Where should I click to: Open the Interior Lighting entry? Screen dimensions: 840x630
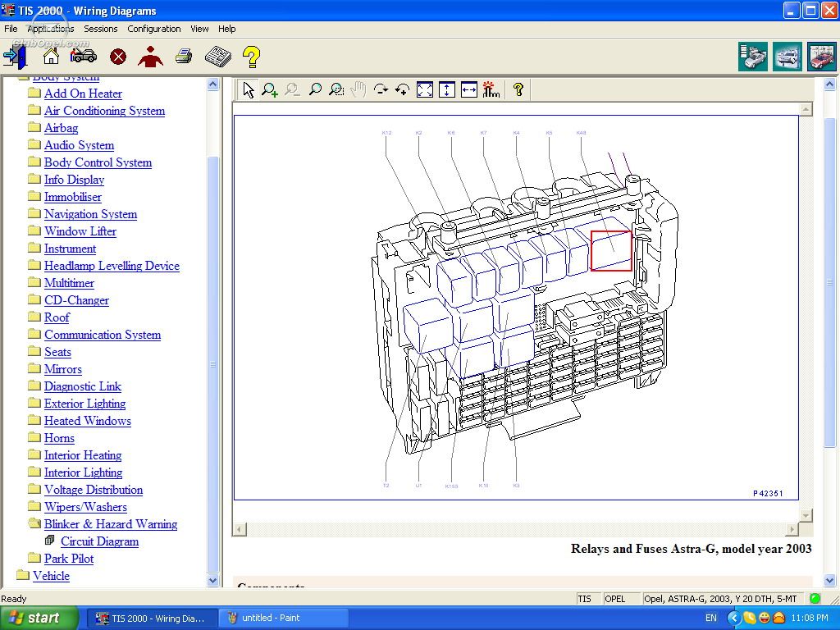tap(83, 472)
